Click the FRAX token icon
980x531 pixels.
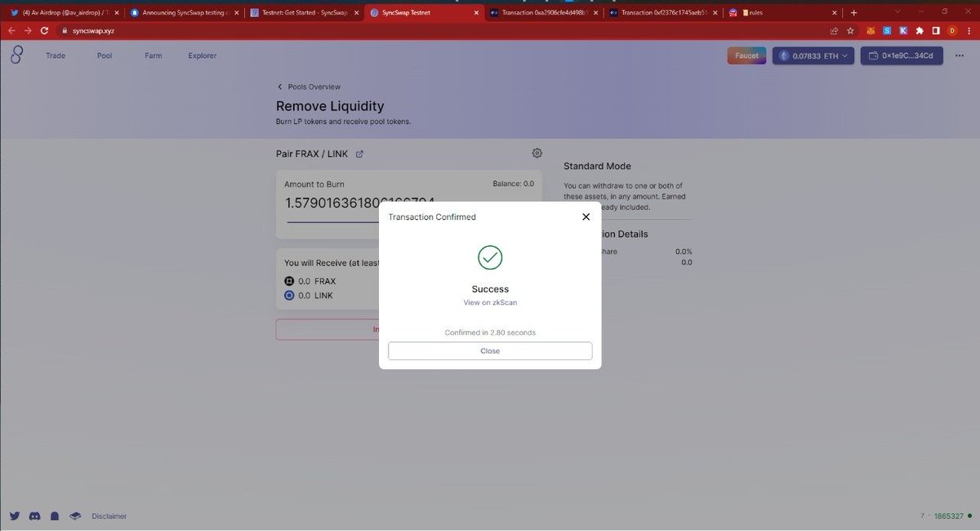pyautogui.click(x=289, y=281)
